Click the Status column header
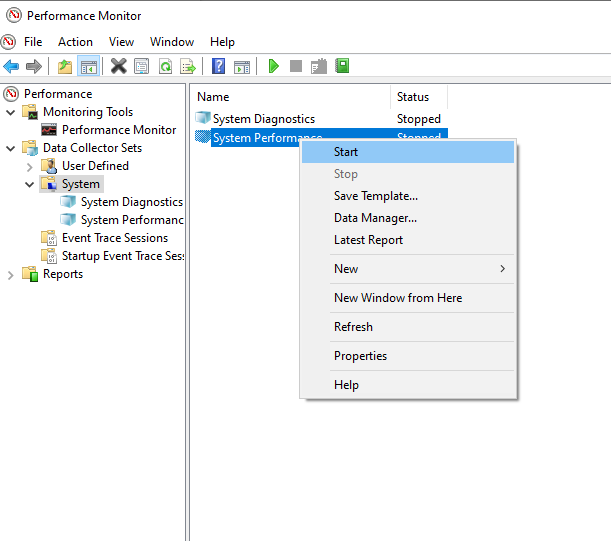 [419, 97]
